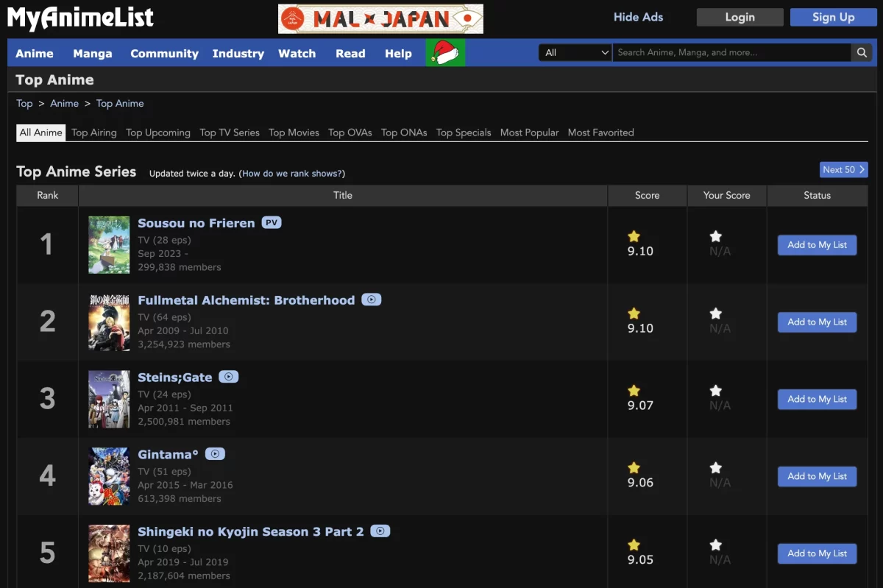The height and width of the screenshot is (588, 883).
Task: Open the Community navigation menu
Action: tap(164, 54)
